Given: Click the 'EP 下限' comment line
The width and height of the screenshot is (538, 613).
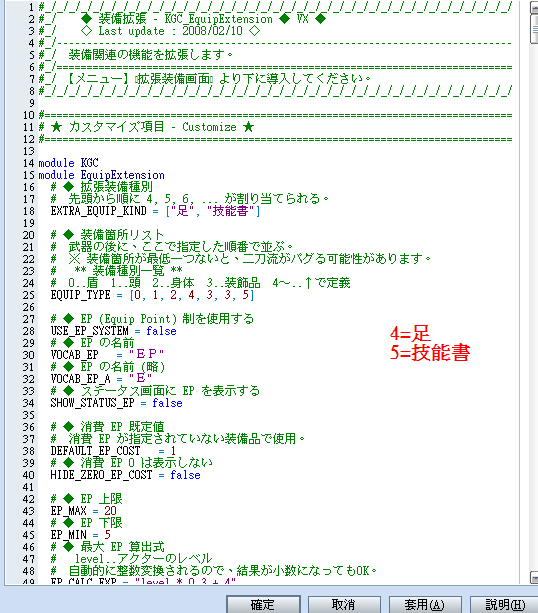Looking at the screenshot, I should click(86, 523).
